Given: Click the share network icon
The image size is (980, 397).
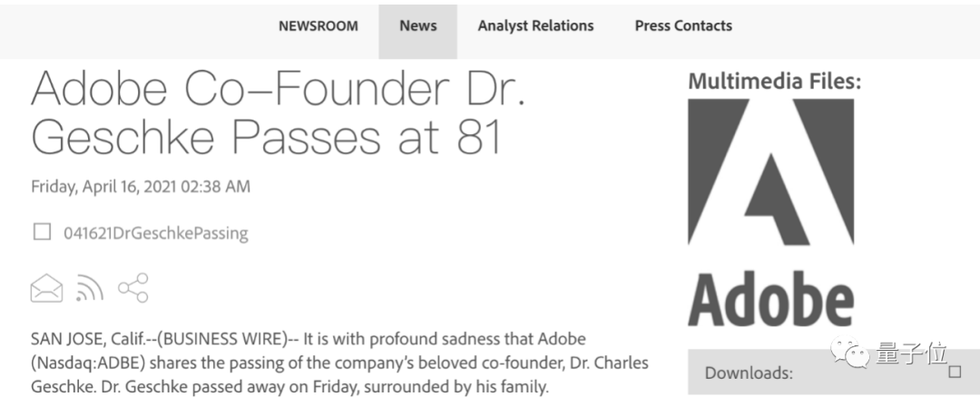Looking at the screenshot, I should point(132,288).
